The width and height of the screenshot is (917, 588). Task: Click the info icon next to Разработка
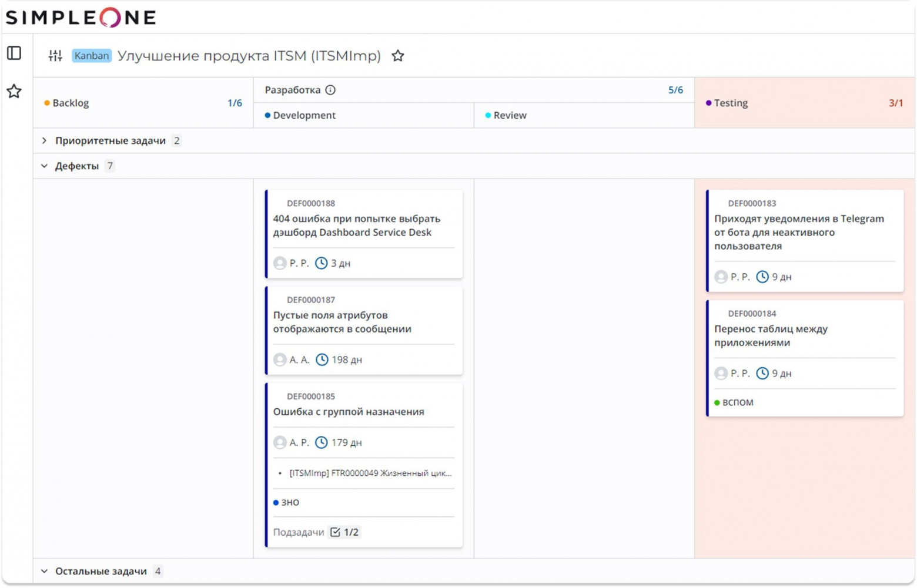(x=330, y=90)
